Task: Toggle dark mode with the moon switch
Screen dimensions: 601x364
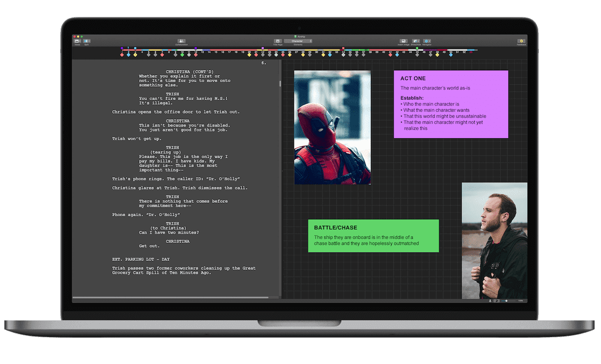Action: tap(496, 300)
